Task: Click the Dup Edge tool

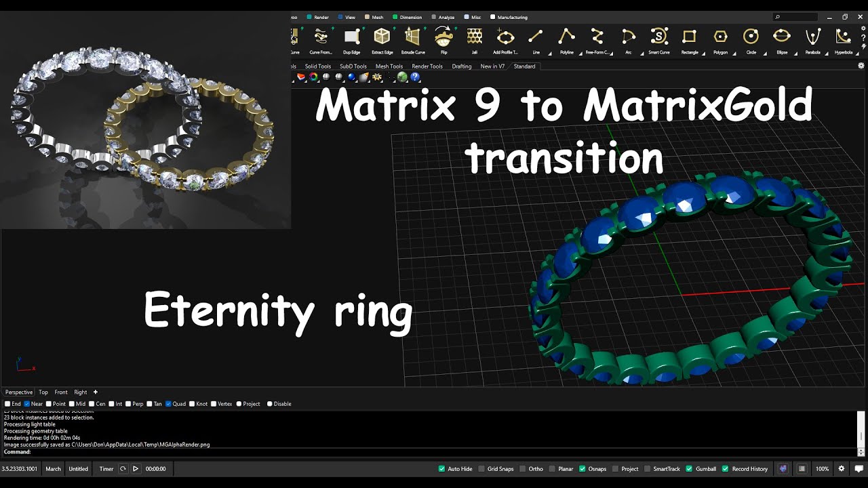Action: tap(351, 37)
